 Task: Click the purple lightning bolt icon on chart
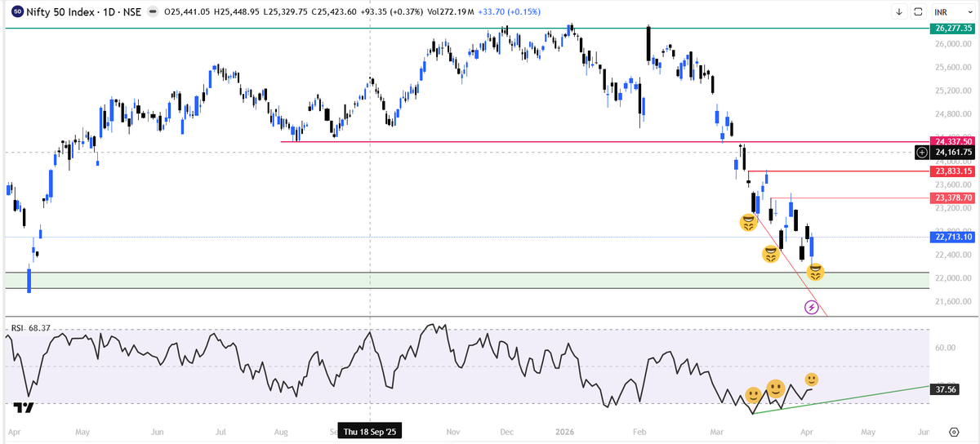point(812,307)
